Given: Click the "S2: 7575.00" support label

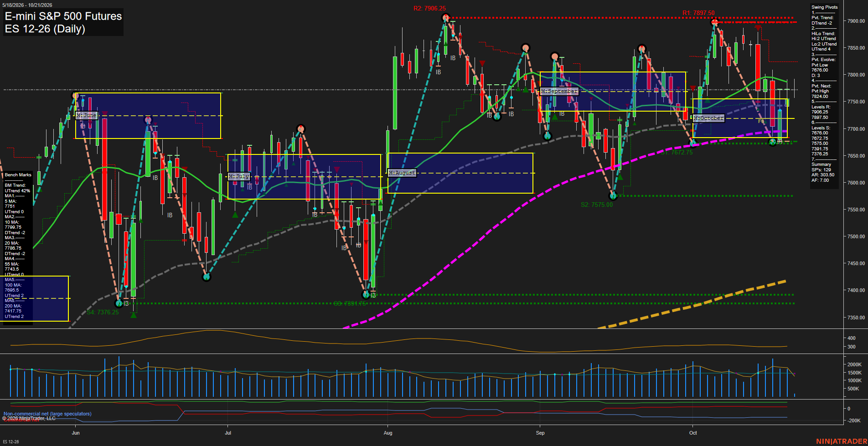Looking at the screenshot, I should (597, 205).
